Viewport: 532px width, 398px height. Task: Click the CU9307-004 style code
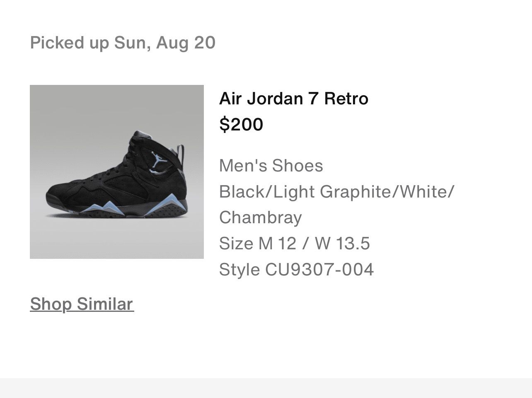tap(319, 270)
